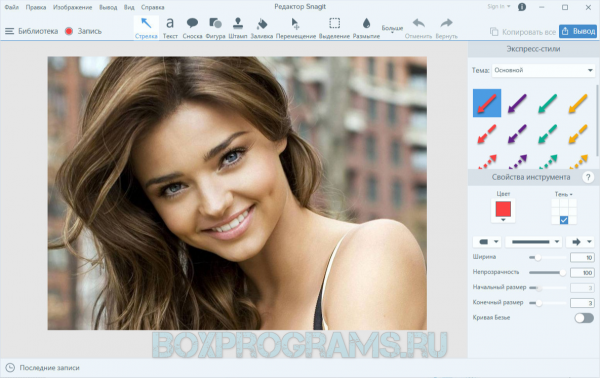Choose the solid yellow arrow quick style

(x=578, y=103)
